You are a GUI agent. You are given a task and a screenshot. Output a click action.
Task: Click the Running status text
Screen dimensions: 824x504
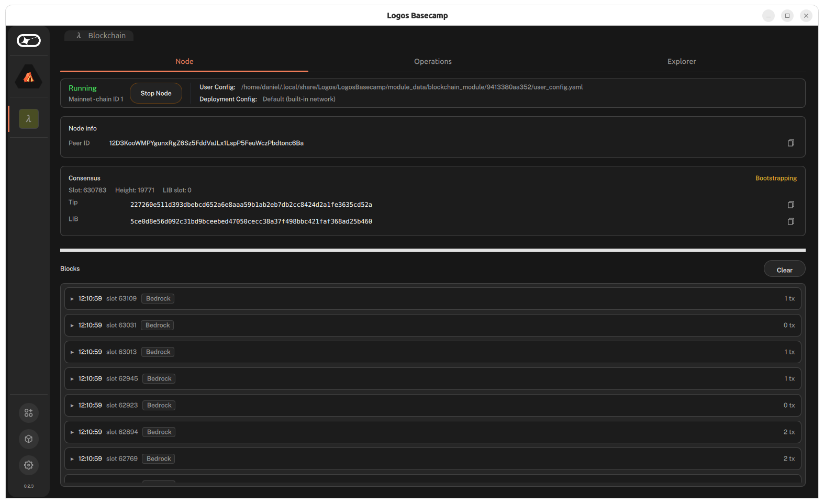click(83, 88)
